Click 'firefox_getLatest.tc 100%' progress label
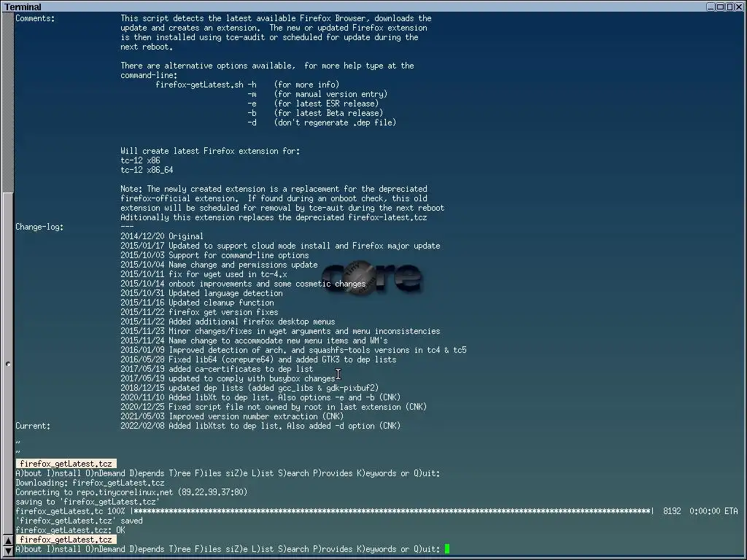The height and width of the screenshot is (560, 747). point(71,511)
